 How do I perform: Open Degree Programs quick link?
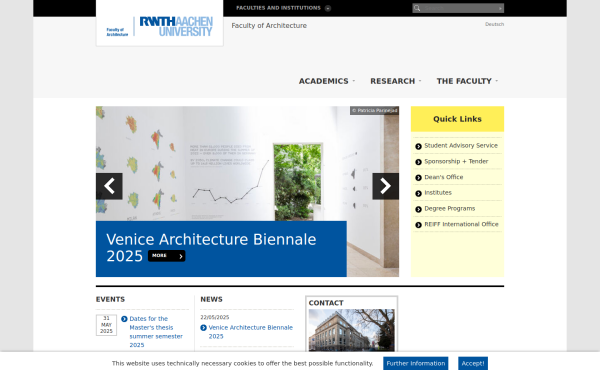(450, 209)
